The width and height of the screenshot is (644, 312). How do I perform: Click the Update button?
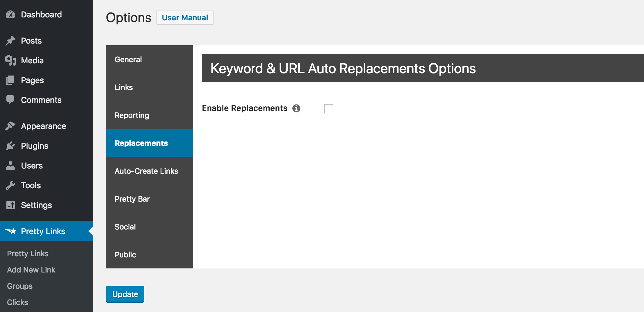pyautogui.click(x=125, y=294)
